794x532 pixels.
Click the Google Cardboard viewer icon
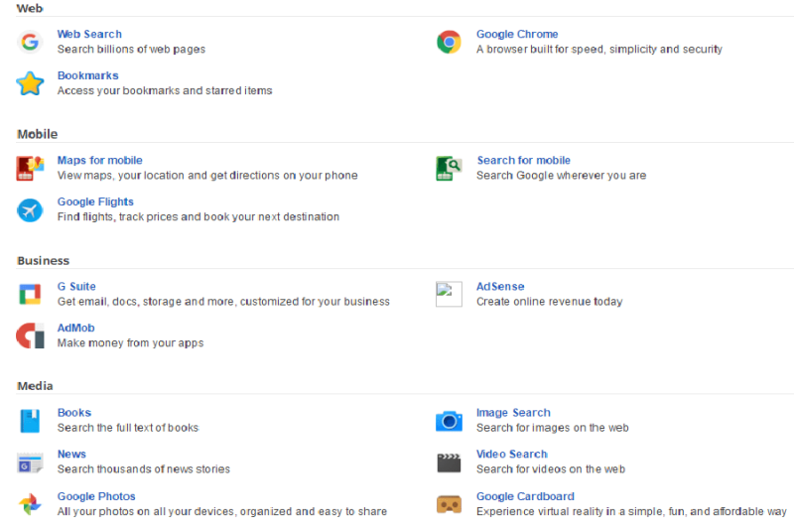click(449, 504)
